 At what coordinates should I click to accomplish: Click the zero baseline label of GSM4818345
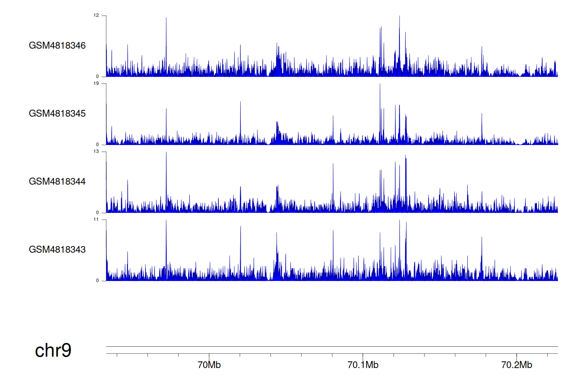tap(98, 145)
